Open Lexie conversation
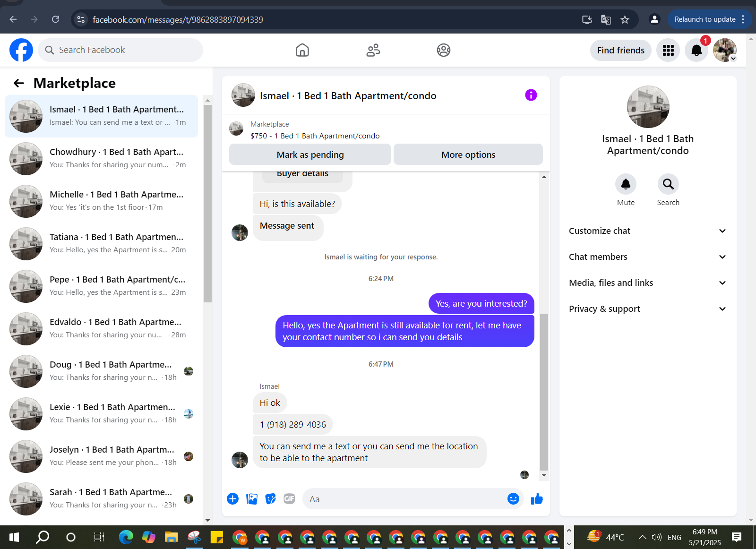Viewport: 756px width, 549px height. (102, 414)
